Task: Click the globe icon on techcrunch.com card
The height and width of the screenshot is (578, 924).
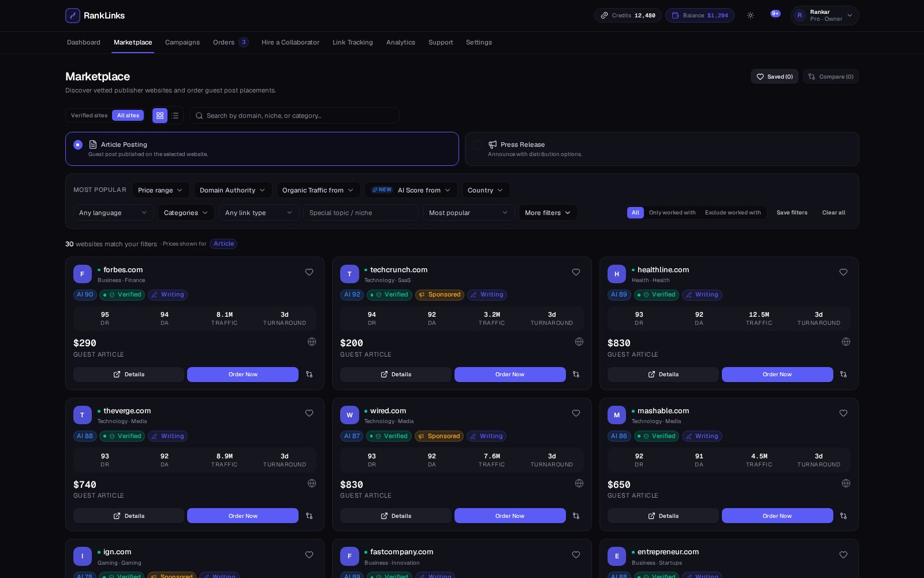Action: (x=579, y=342)
